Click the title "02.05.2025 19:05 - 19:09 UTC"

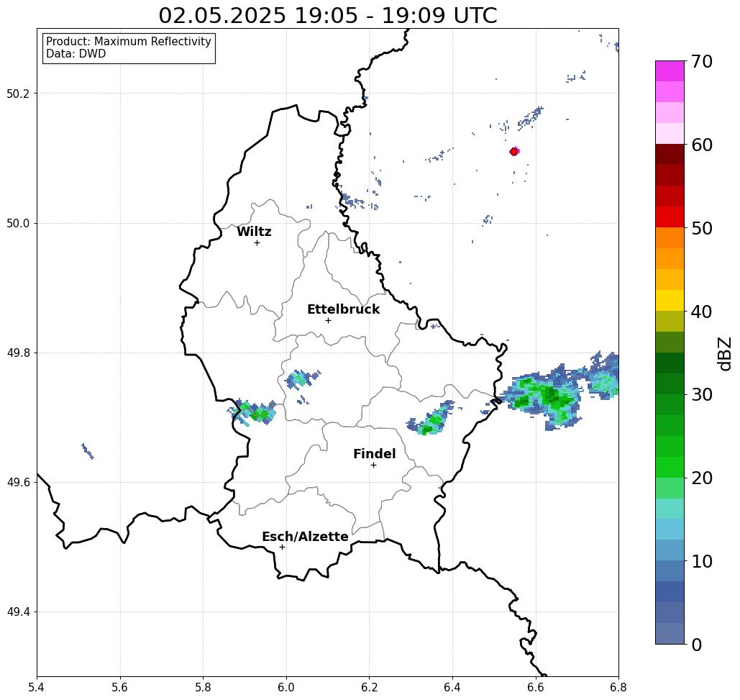coord(327,15)
